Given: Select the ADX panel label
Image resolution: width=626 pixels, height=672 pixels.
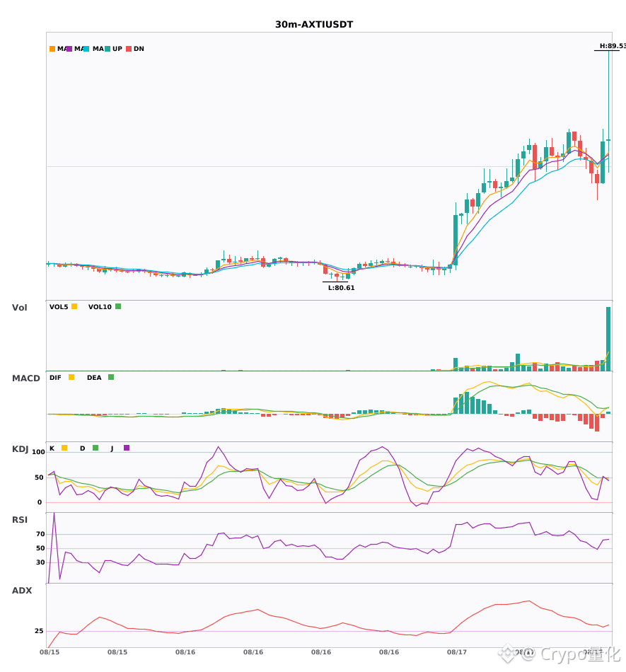Looking at the screenshot, I should 22,591.
